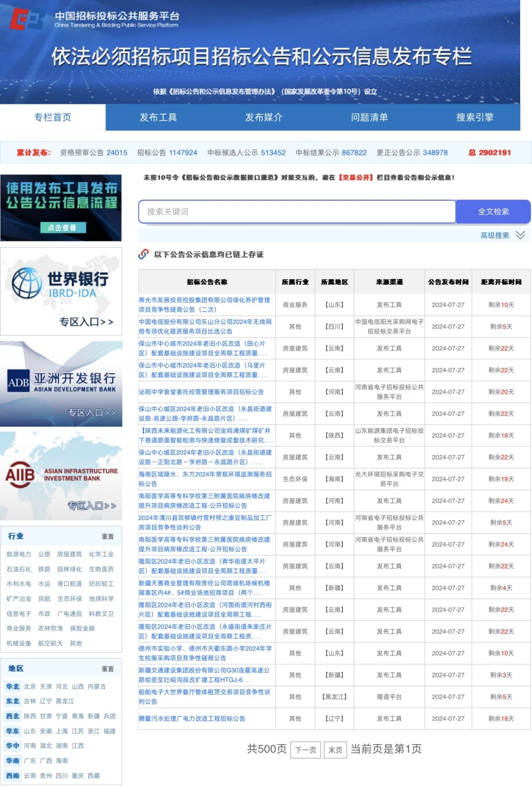Open the 使用发布工具发布公告公示信息流程 banner
This screenshot has height=787, width=532.
61,207
